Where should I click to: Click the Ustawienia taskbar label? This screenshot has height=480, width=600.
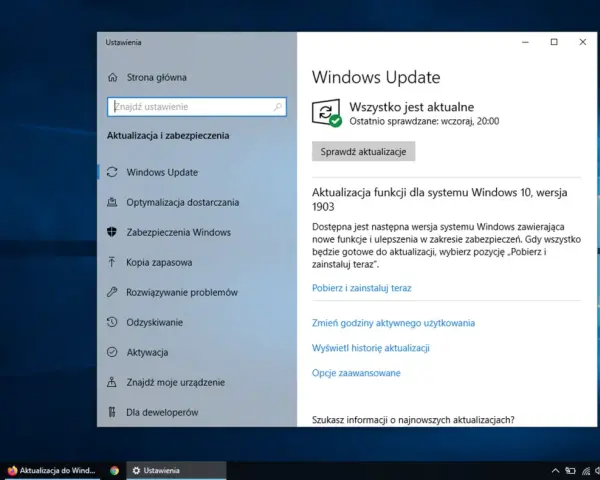161,470
